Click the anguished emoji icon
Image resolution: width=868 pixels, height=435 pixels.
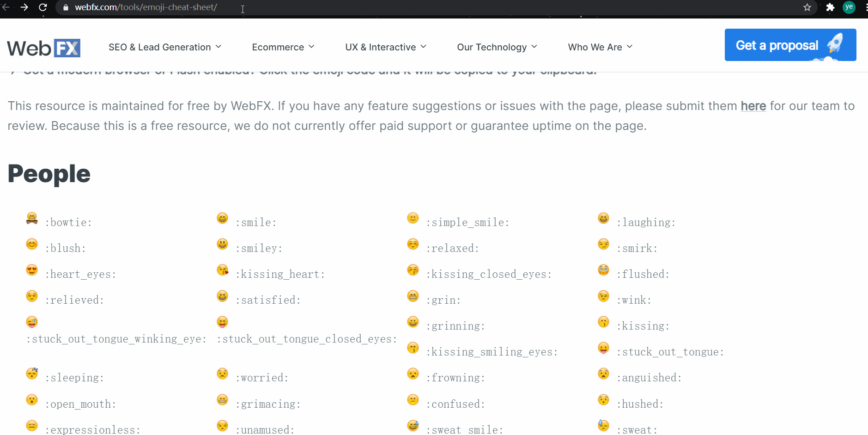(603, 374)
